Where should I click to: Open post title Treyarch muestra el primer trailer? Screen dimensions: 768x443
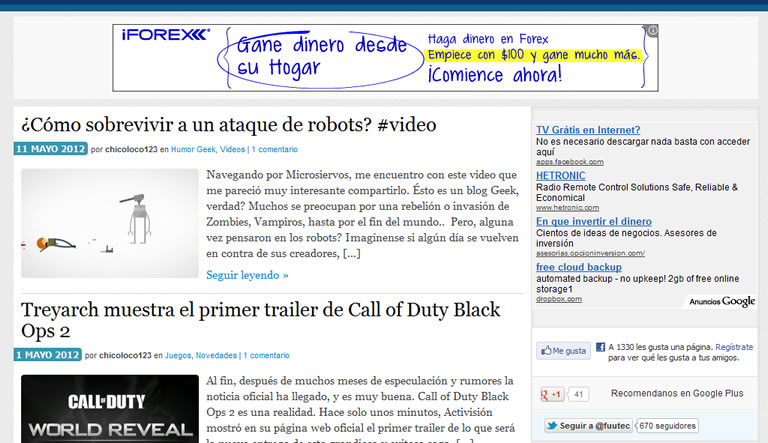(x=261, y=320)
